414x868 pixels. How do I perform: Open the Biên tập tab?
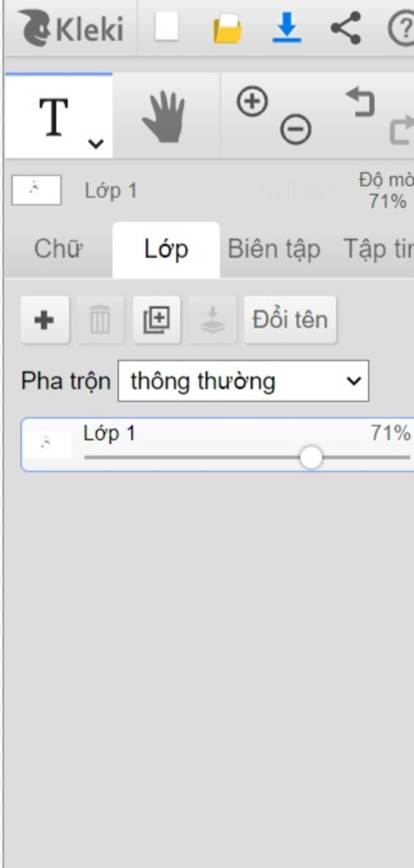pos(274,249)
